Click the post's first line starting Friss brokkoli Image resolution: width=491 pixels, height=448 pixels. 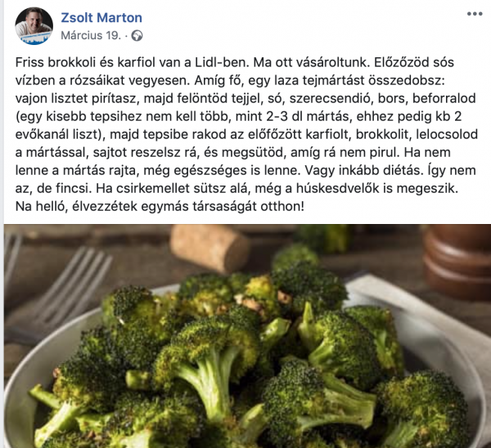235,63
